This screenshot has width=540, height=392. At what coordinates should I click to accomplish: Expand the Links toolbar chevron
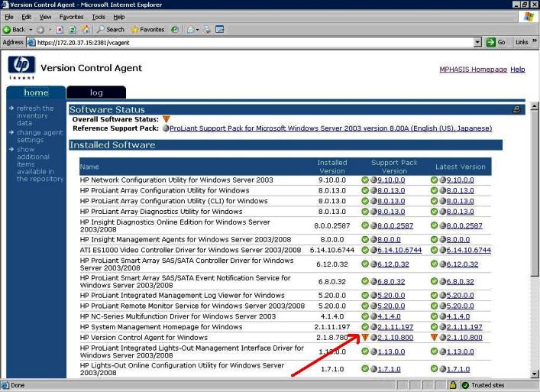point(535,42)
